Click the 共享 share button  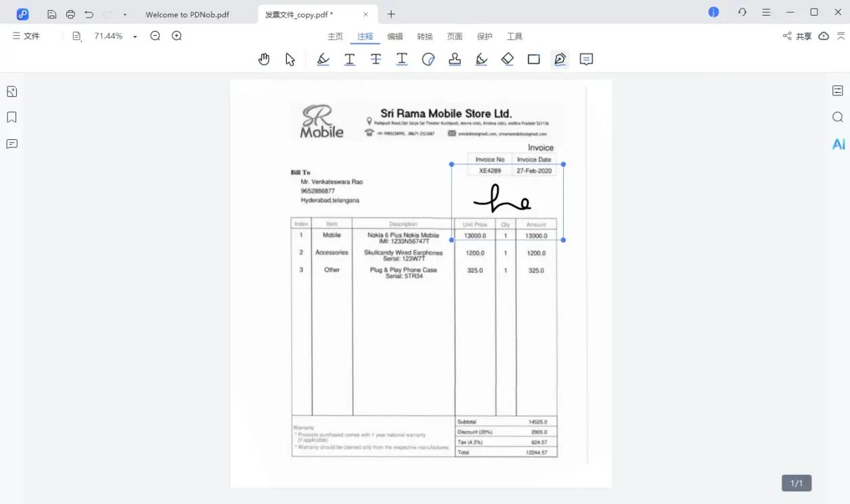coord(797,37)
